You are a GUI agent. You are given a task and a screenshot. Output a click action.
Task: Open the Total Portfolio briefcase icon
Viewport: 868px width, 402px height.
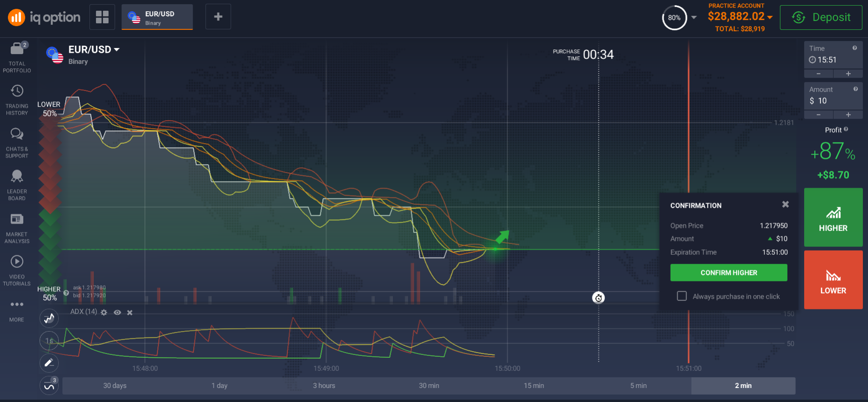(x=17, y=48)
